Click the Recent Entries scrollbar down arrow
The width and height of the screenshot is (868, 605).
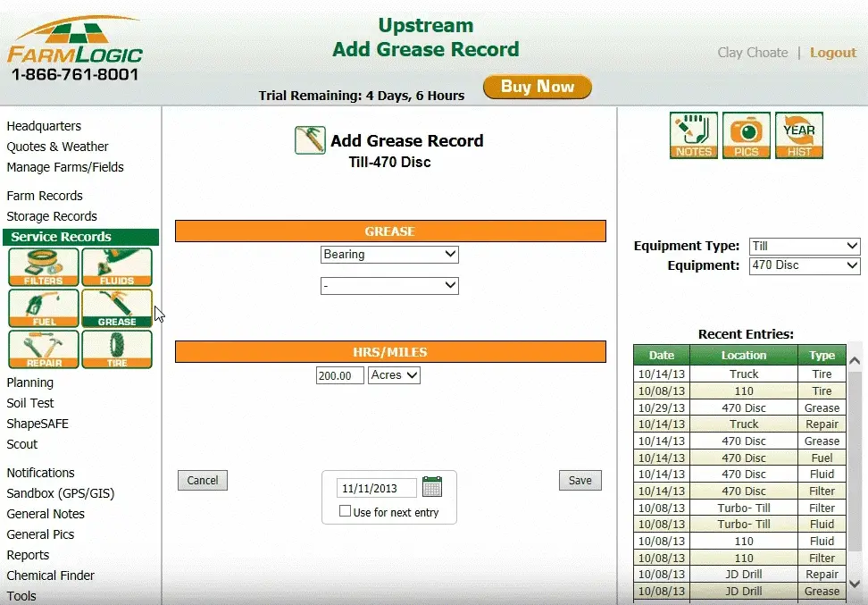pyautogui.click(x=855, y=584)
